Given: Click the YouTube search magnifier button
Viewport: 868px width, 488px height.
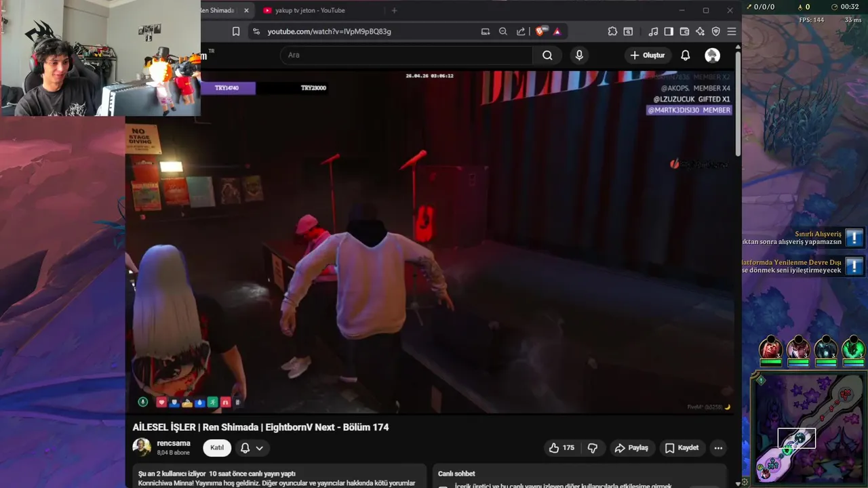Looking at the screenshot, I should 547,55.
